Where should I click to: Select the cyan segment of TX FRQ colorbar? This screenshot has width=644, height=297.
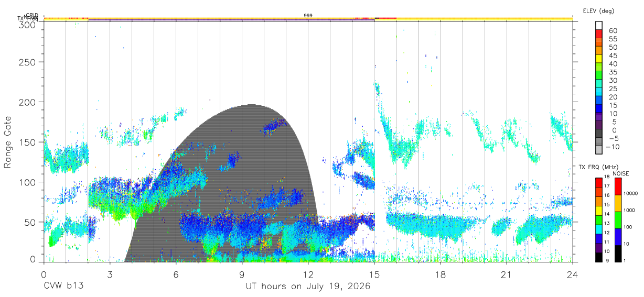coord(599,229)
